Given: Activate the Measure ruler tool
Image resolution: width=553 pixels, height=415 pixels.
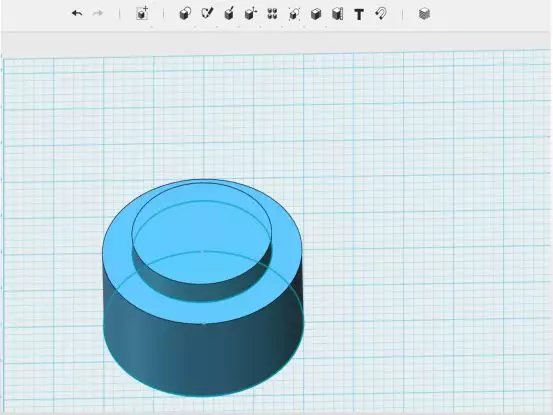Looking at the screenshot, I should [x=338, y=14].
